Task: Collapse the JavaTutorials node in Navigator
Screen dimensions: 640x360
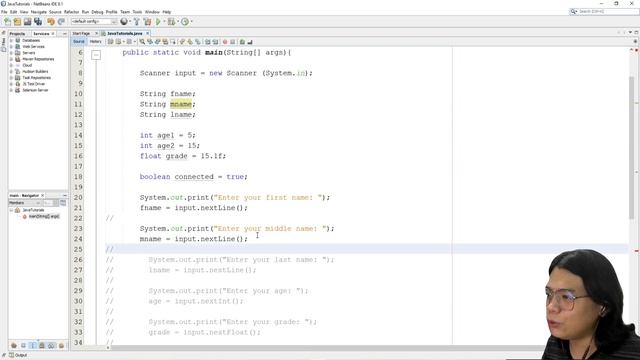Action: click(x=11, y=210)
